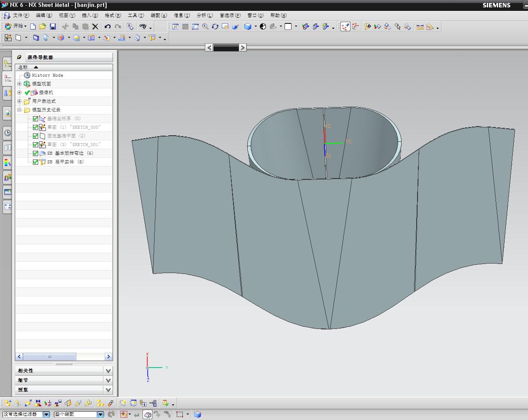Screen dimensions: 528x420
Task: Expand the 预览 panel
Action: (x=108, y=390)
